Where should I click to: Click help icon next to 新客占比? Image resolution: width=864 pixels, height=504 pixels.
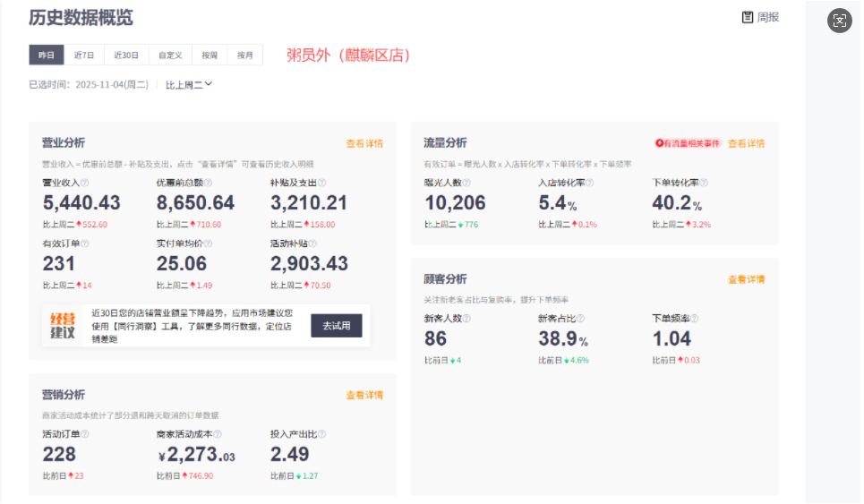580,319
